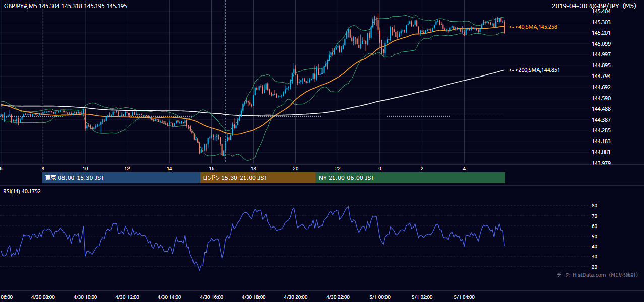Click the 東京 08:00-15:30 JST session bar
The height and width of the screenshot is (302, 644).
pos(121,178)
